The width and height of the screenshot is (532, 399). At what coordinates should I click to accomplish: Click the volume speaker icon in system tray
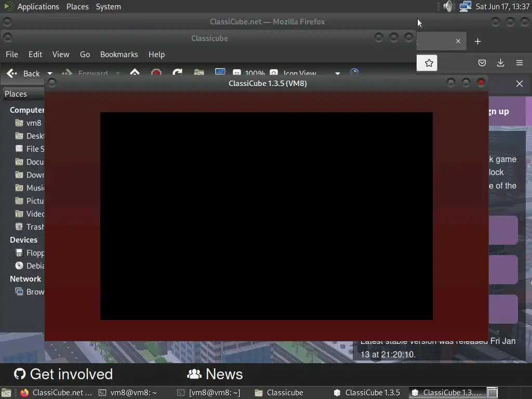tap(448, 6)
